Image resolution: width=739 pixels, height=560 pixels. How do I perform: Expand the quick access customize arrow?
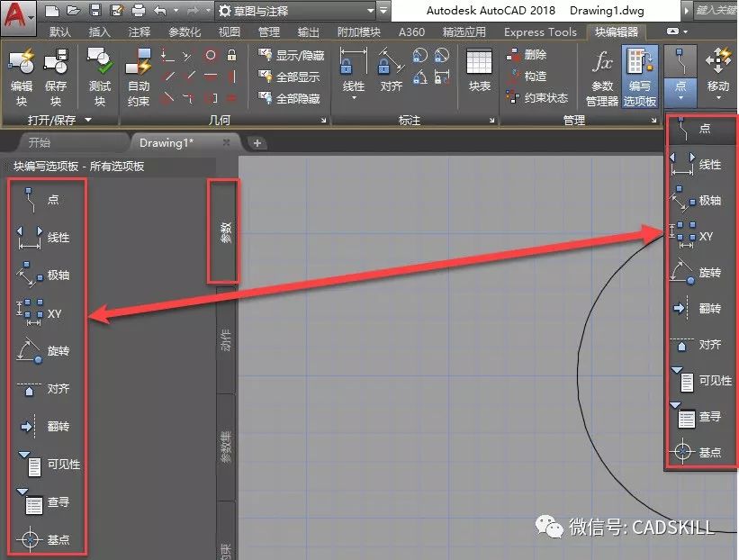[384, 11]
